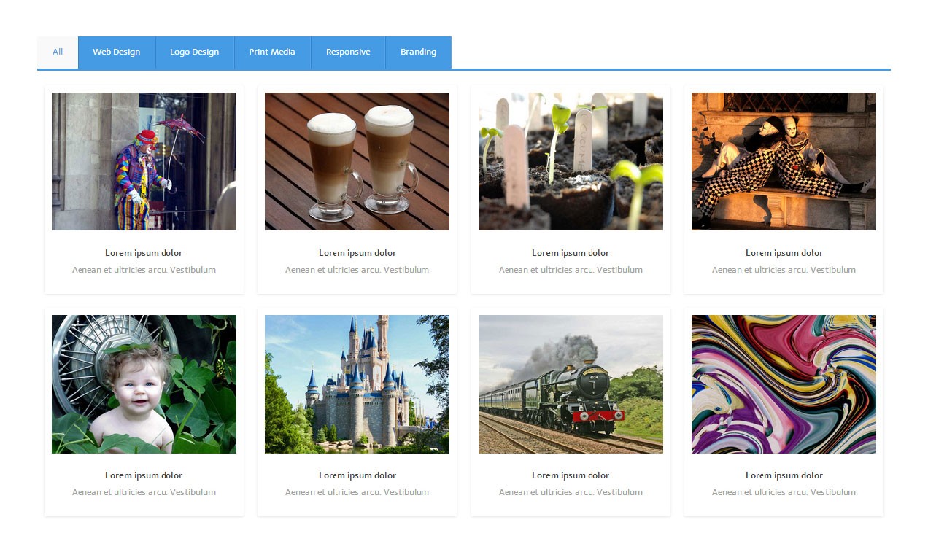The image size is (928, 560).
Task: Select the title beneath the train photo
Action: click(571, 475)
